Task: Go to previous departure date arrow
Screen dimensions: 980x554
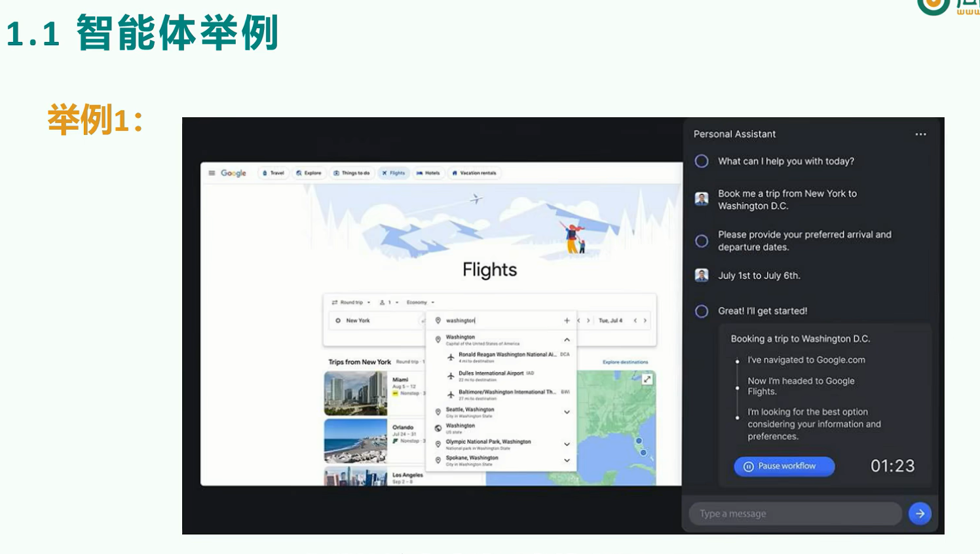Action: tap(578, 320)
